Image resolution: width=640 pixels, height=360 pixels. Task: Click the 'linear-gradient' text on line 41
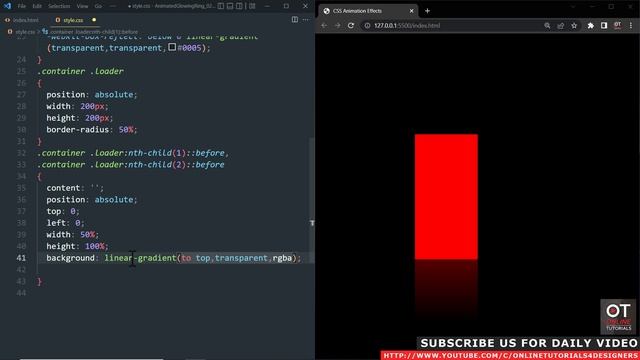[x=140, y=258]
